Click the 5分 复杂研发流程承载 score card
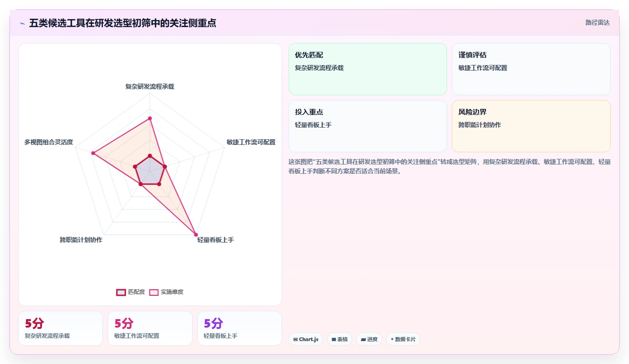 pyautogui.click(x=60, y=328)
